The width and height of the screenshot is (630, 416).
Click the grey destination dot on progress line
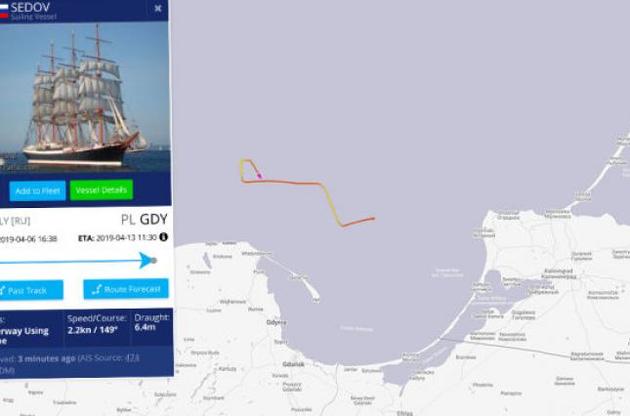(154, 261)
